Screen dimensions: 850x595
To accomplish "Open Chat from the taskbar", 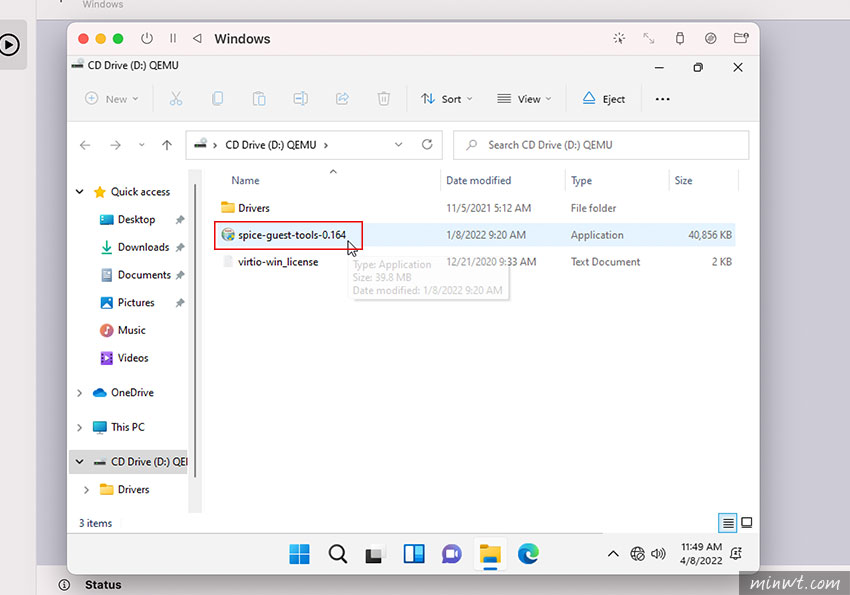I will [451, 554].
